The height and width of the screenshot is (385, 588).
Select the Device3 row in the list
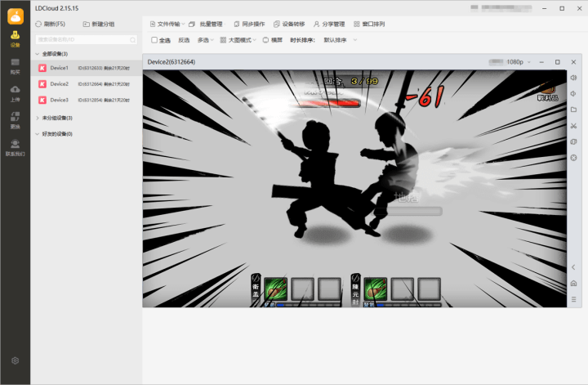[x=87, y=101]
